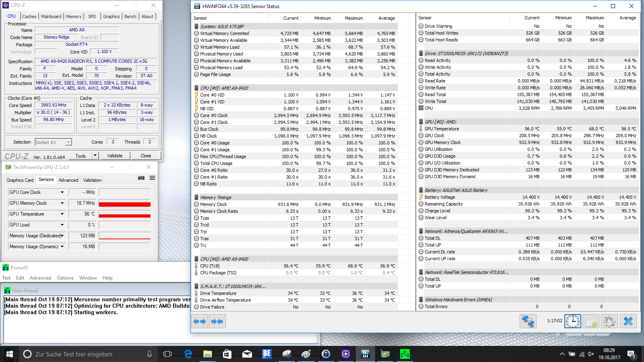Image resolution: width=644 pixels, height=362 pixels.
Task: Open the GPU Memory Clock sensor dropdown
Action: pos(62,203)
